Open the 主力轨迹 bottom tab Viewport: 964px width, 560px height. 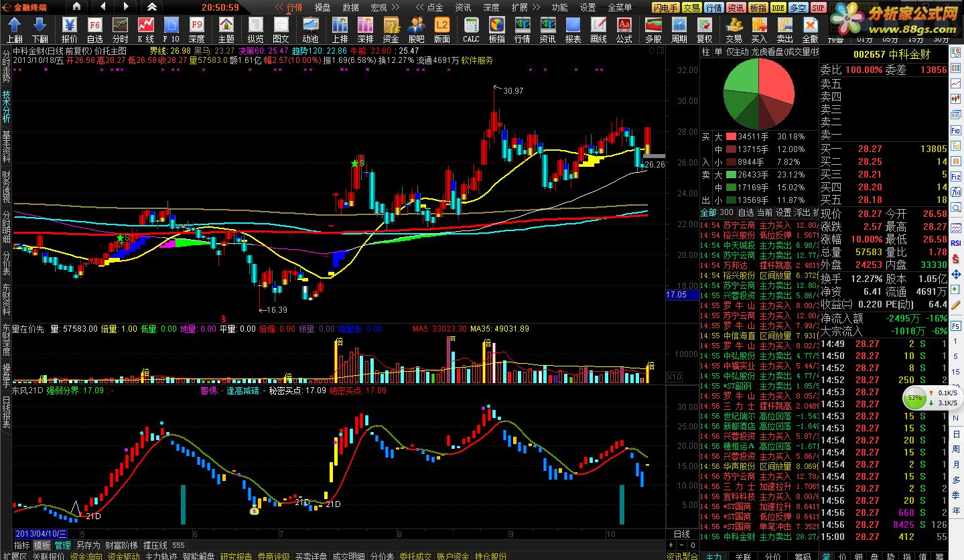161,556
